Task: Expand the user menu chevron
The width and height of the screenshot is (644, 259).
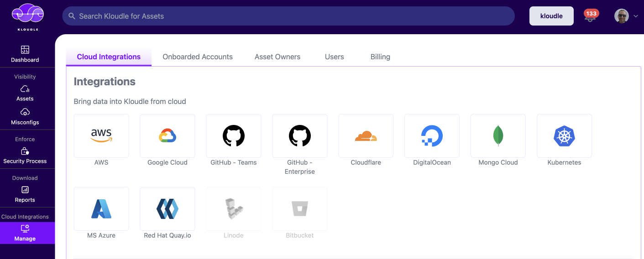Action: [x=636, y=16]
